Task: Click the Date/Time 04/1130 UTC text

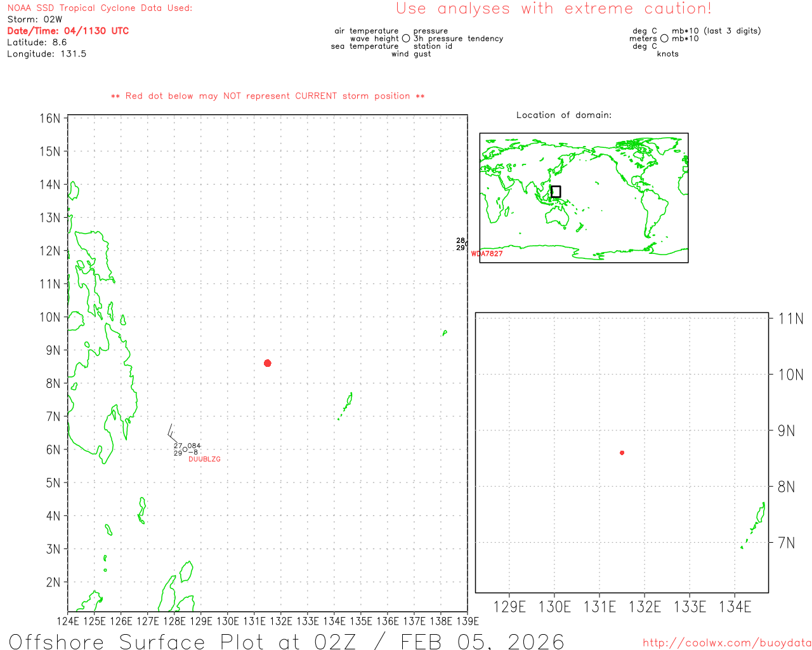Action: tap(68, 31)
